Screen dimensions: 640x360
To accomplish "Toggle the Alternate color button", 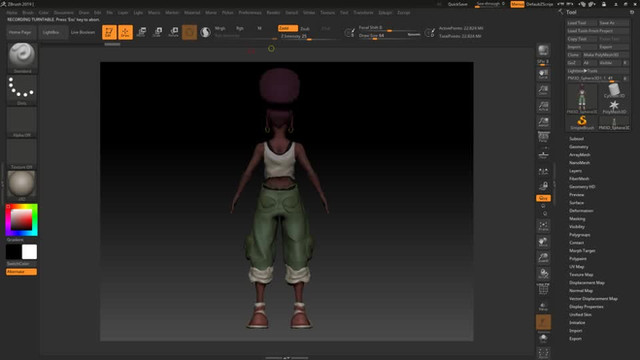I will pyautogui.click(x=21, y=272).
